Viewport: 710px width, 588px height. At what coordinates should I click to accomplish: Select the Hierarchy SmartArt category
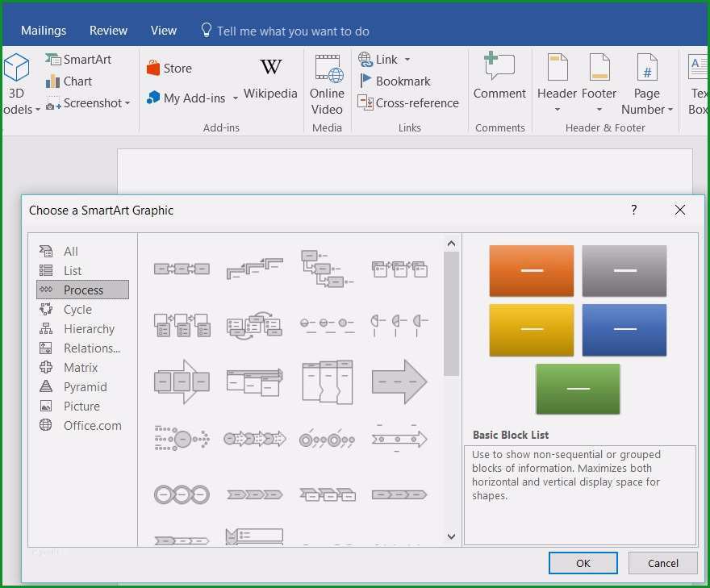tap(82, 329)
